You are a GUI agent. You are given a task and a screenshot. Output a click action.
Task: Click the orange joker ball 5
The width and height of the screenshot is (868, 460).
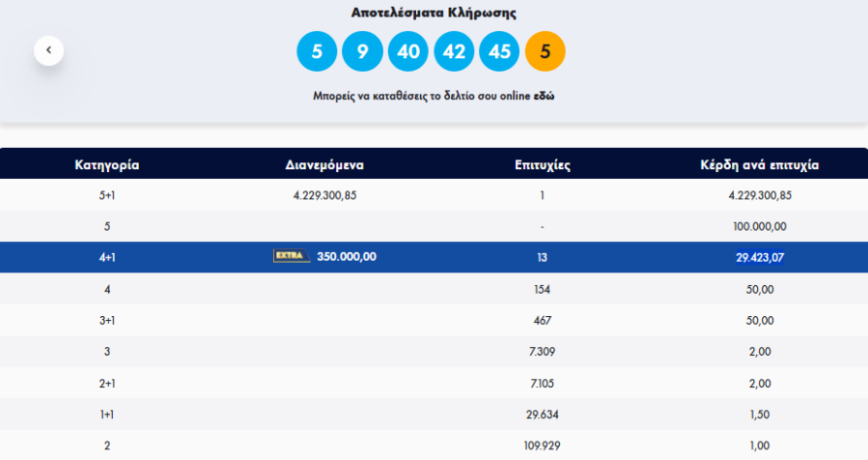[545, 51]
